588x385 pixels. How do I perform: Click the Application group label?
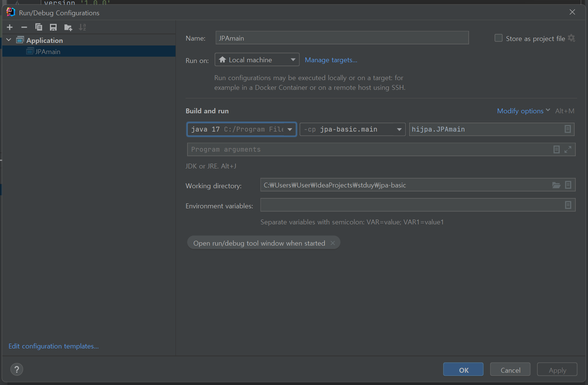tap(45, 40)
